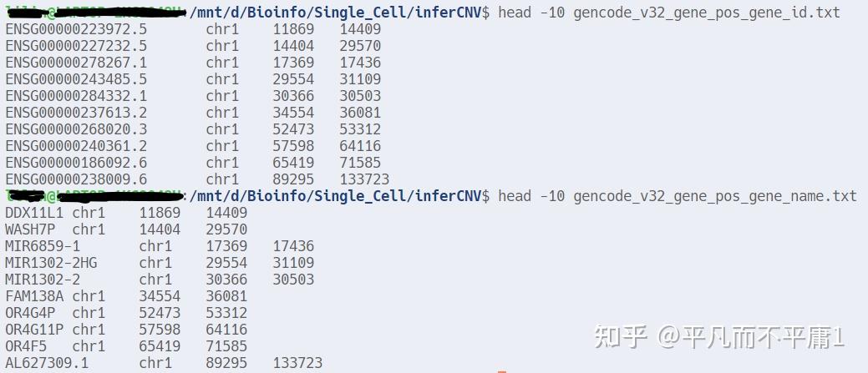The width and height of the screenshot is (868, 373).
Task: Click gene ID ENSG00000278267.1
Action: [x=76, y=63]
